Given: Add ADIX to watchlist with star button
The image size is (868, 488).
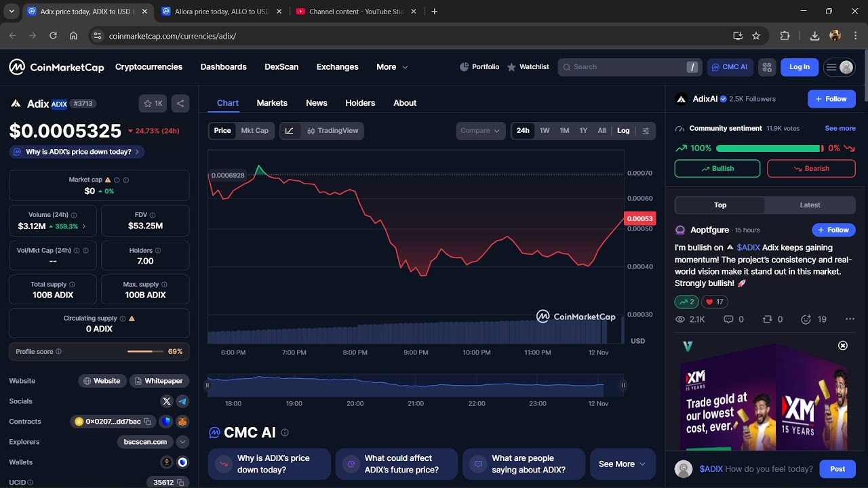Looking at the screenshot, I should coord(153,104).
